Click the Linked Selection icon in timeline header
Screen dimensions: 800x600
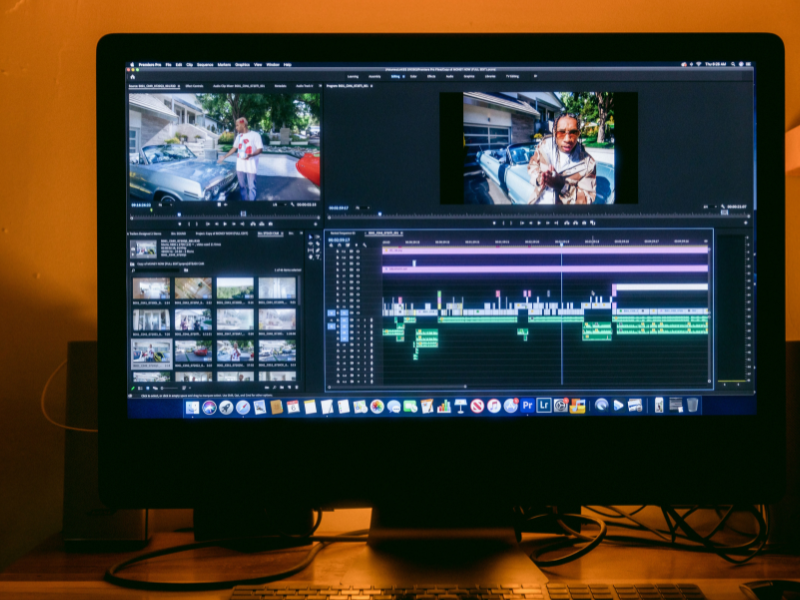coord(345,244)
